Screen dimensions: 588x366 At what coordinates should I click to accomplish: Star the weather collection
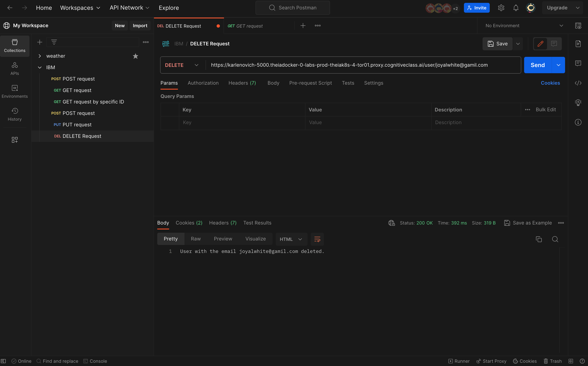point(135,56)
